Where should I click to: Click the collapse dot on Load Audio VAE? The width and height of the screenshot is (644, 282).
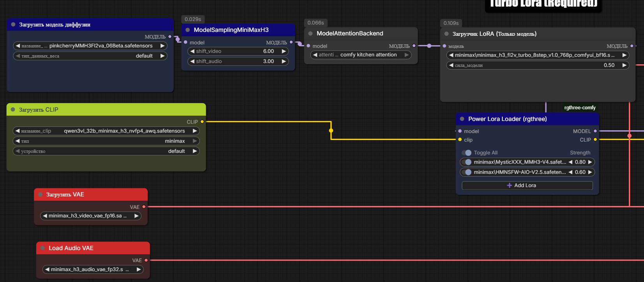(x=43, y=248)
